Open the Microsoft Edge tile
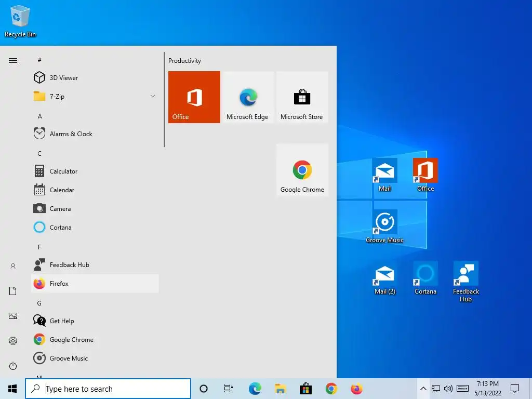The height and width of the screenshot is (399, 532). [248, 97]
